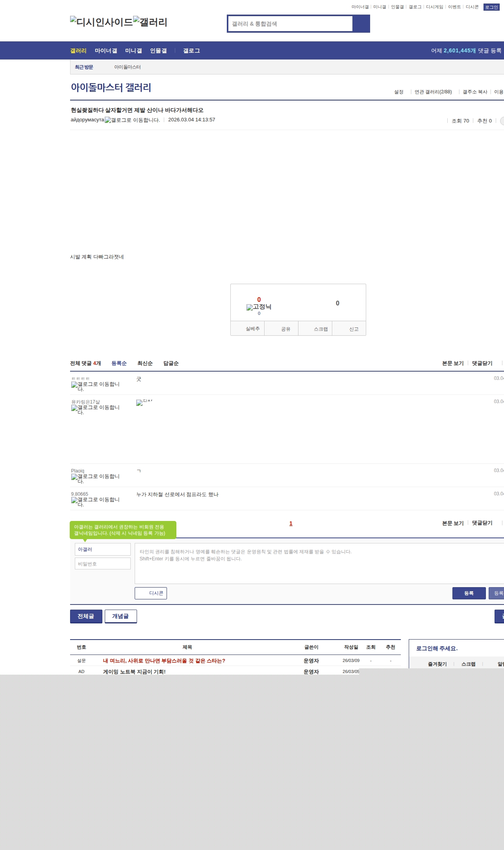The image size is (504, 850).
Task: Open the 디시콘 picker button
Action: point(151,593)
